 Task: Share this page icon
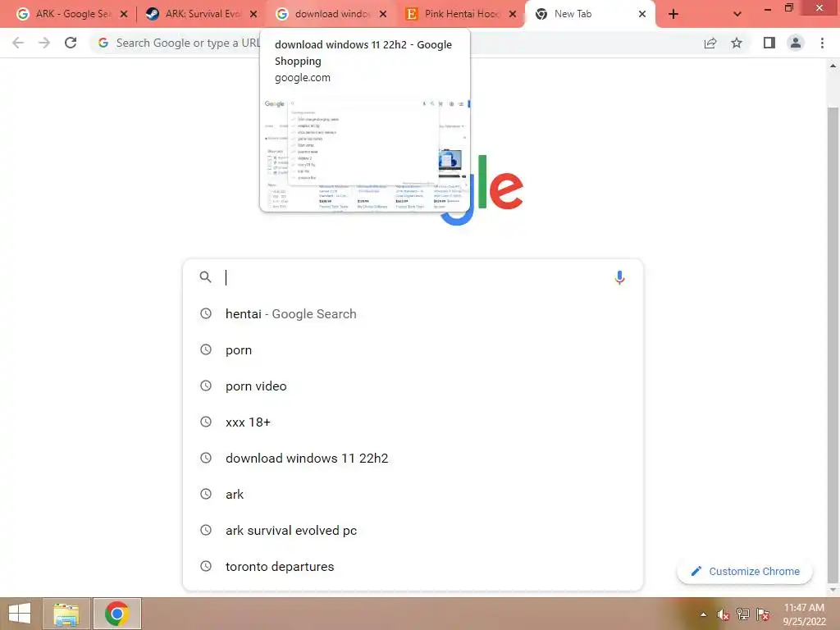[x=710, y=43]
